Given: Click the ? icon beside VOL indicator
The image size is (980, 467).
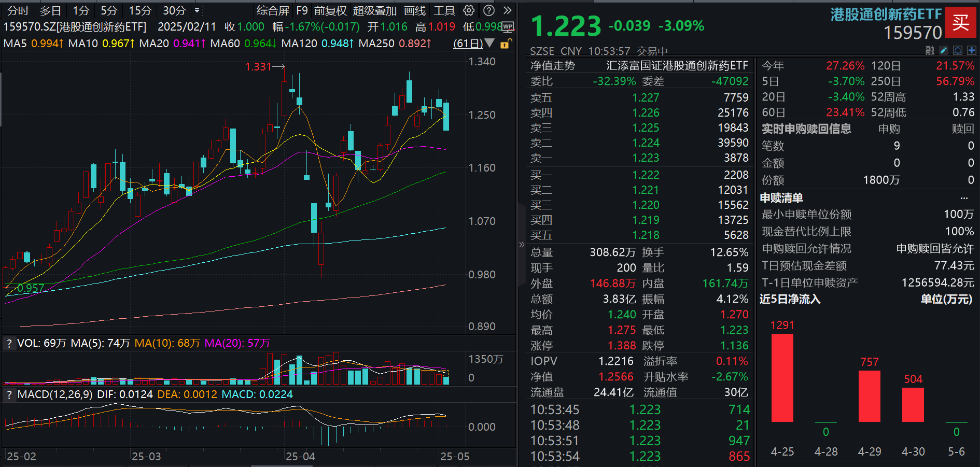Looking at the screenshot, I should click(x=9, y=343).
